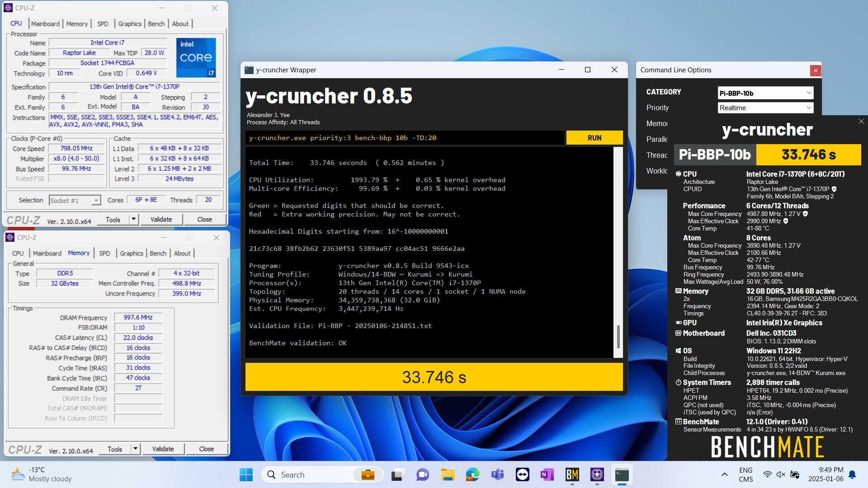Open About tab in the Memory CPU-Z window
Image resolution: width=868 pixels, height=488 pixels.
[x=182, y=253]
